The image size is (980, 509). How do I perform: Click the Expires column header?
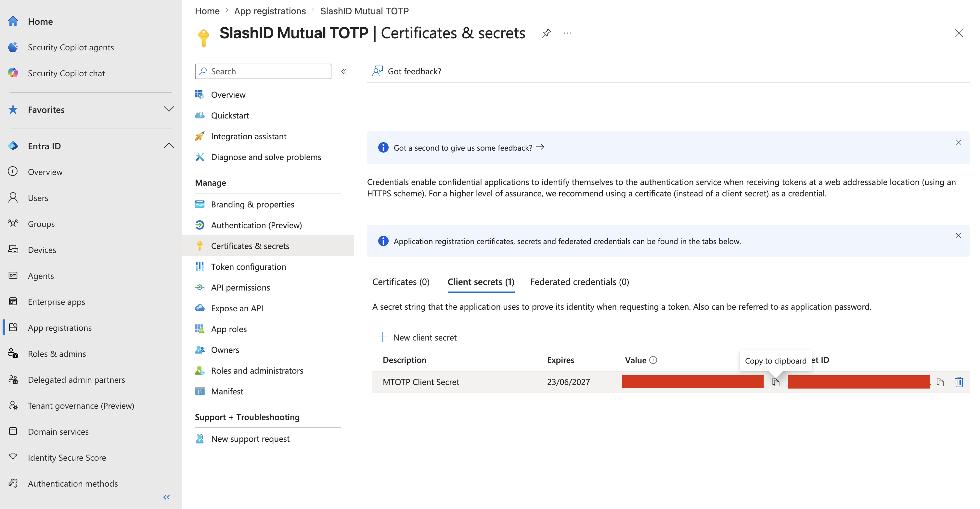pyautogui.click(x=561, y=360)
